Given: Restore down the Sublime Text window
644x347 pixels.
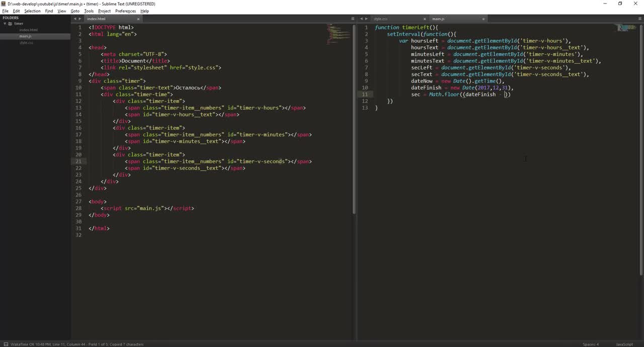Looking at the screenshot, I should click(x=620, y=4).
